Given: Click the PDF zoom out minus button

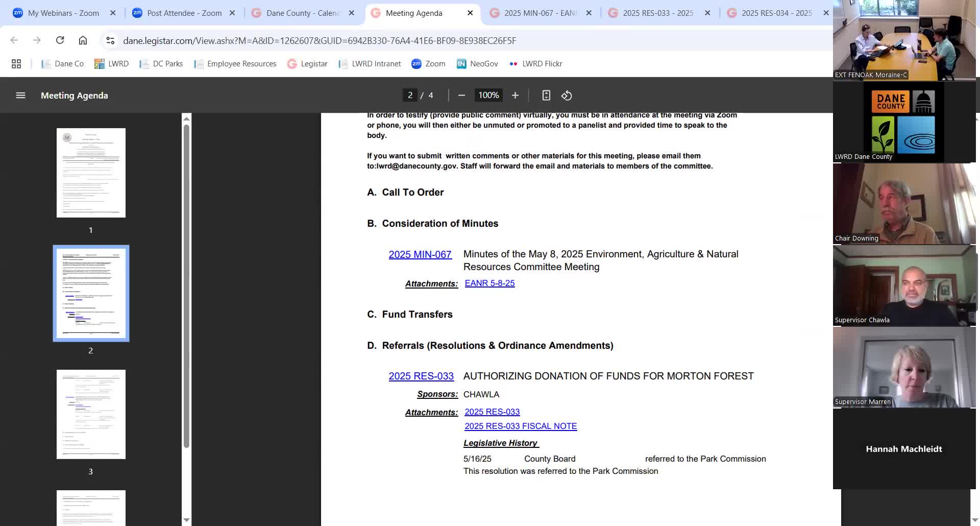Looking at the screenshot, I should 461,95.
